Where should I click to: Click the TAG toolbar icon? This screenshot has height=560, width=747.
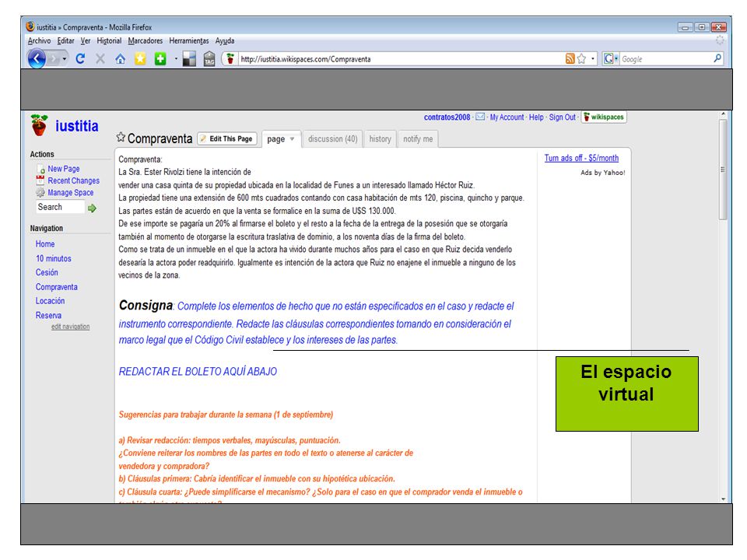[209, 60]
